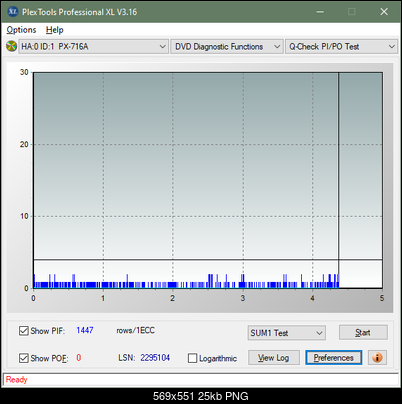Viewport: 402px width, 404px height.
Task: Open the orange info icon button
Action: (377, 358)
